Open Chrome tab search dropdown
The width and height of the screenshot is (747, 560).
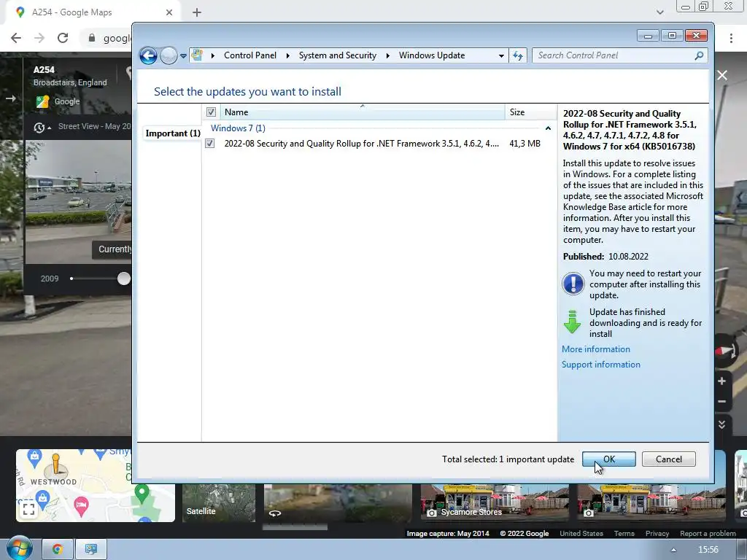pos(659,12)
